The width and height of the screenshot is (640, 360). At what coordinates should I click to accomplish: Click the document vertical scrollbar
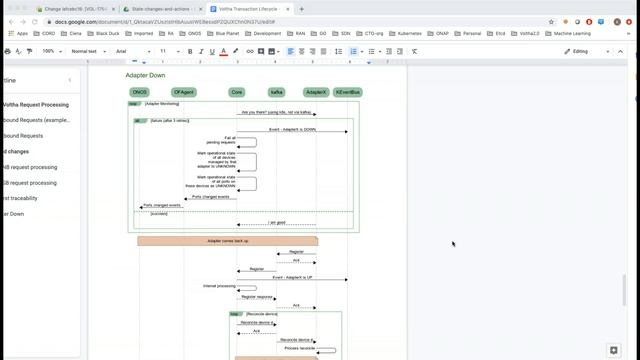point(624,290)
